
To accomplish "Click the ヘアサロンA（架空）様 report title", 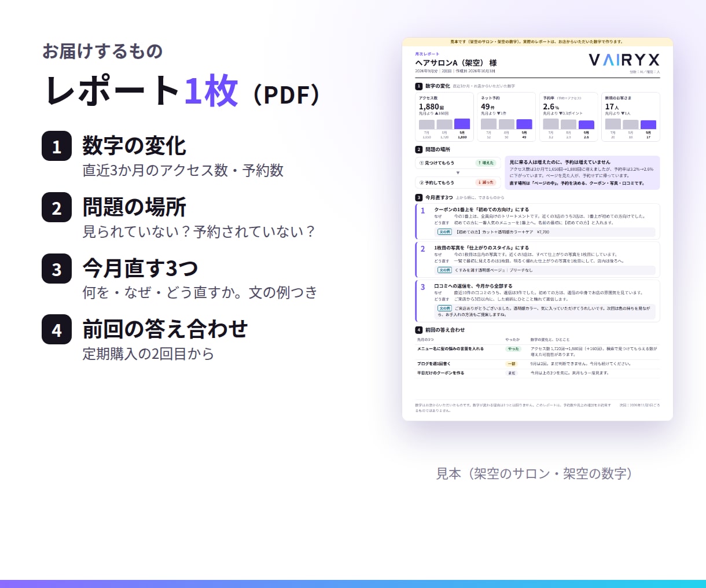I will coord(456,63).
